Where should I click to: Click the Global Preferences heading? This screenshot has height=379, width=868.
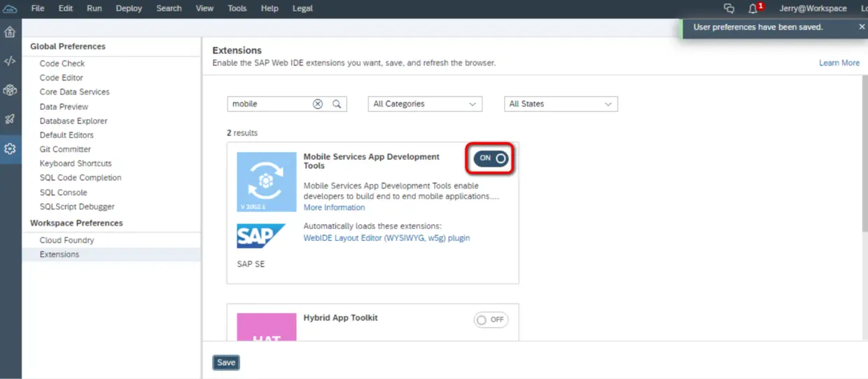(68, 46)
